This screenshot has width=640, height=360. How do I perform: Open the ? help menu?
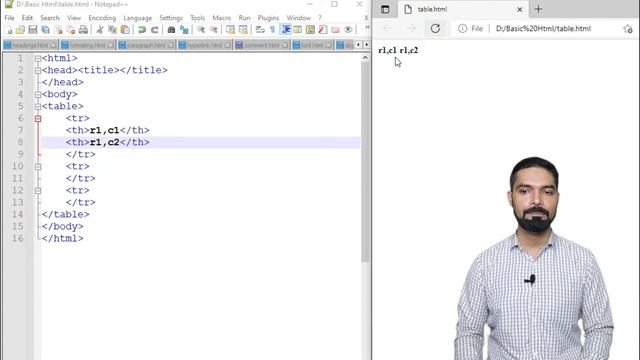pos(320,18)
